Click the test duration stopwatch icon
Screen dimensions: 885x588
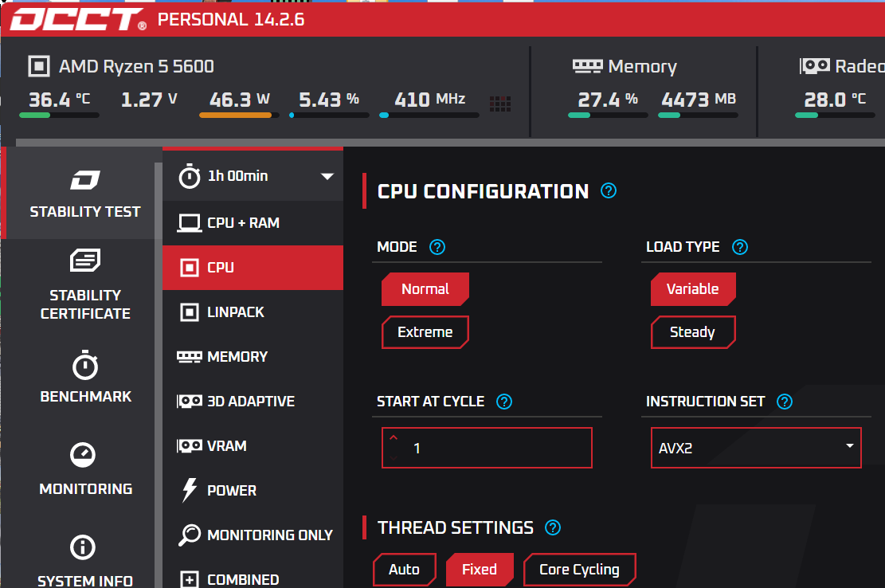pos(189,176)
